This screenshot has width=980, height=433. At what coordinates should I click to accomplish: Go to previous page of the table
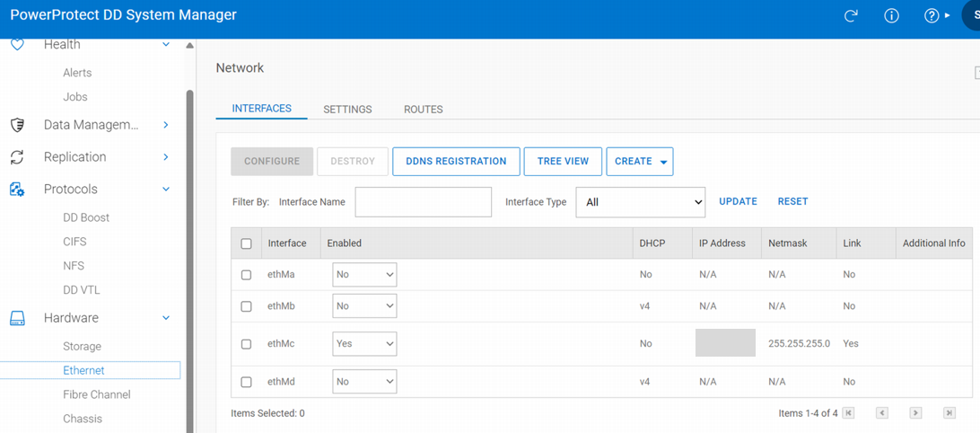point(882,413)
